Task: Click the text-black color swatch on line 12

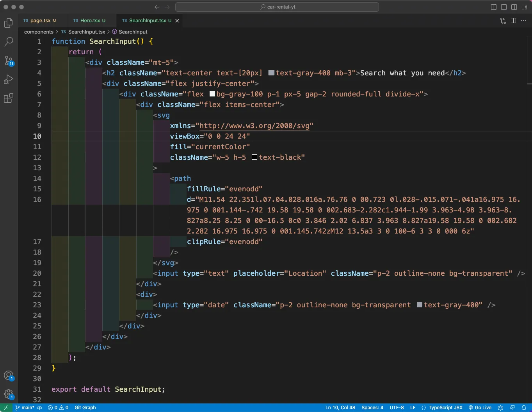Action: 254,157
